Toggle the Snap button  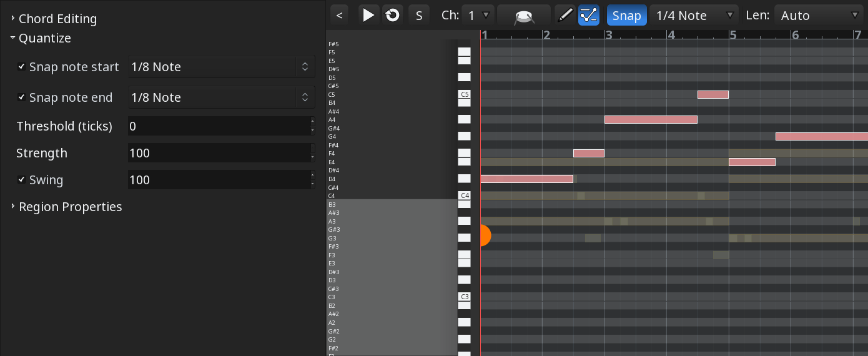(626, 15)
